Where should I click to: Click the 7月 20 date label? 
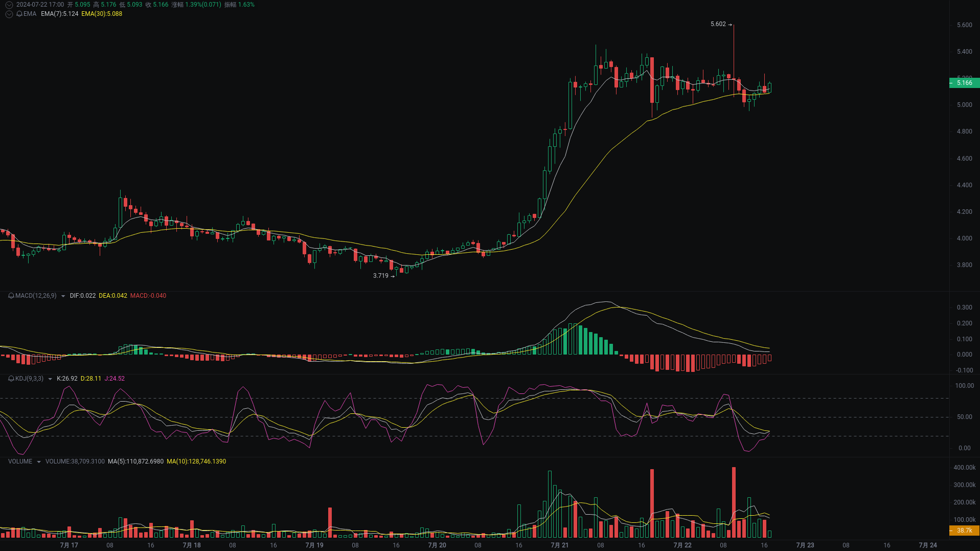(x=437, y=545)
